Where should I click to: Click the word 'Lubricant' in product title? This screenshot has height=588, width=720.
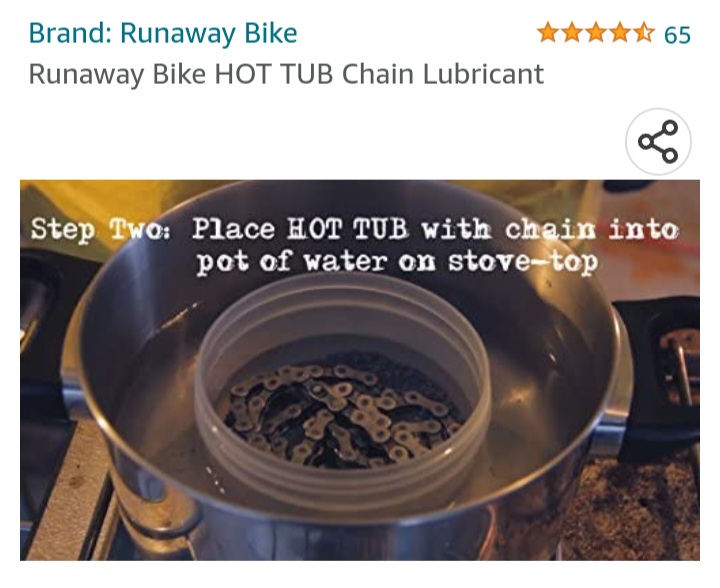tap(483, 74)
